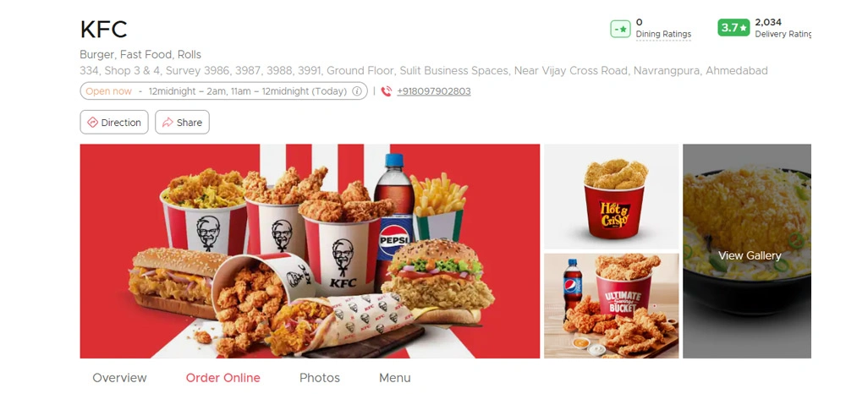Open the Photos tab
868x394 pixels.
320,378
